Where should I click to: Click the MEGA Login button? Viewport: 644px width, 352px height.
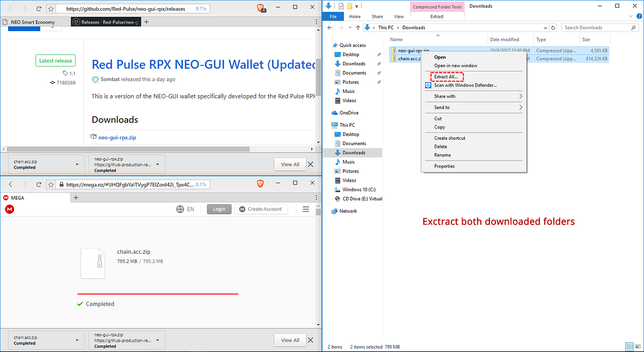pyautogui.click(x=219, y=209)
